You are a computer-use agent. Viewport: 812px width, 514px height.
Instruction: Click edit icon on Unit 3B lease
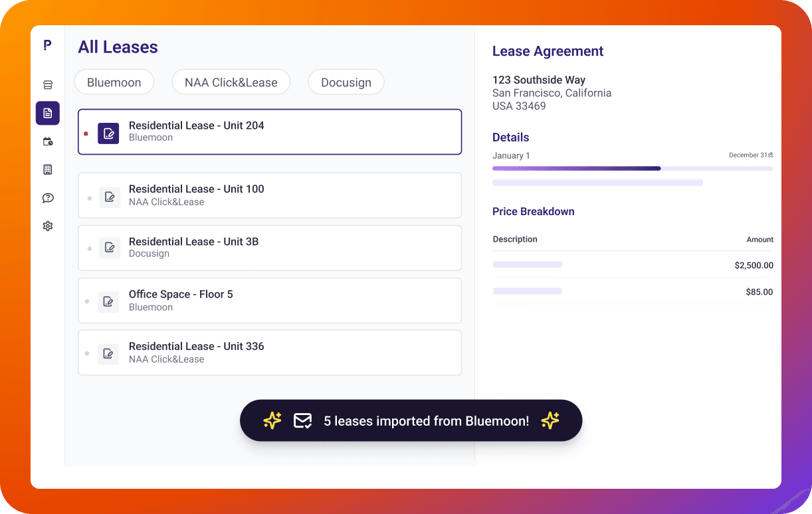[110, 248]
